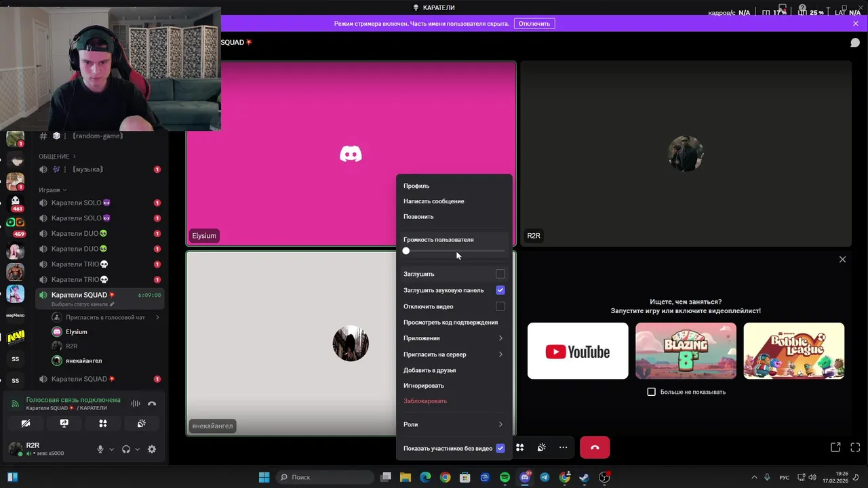Open R2R participant video tile

point(686,154)
